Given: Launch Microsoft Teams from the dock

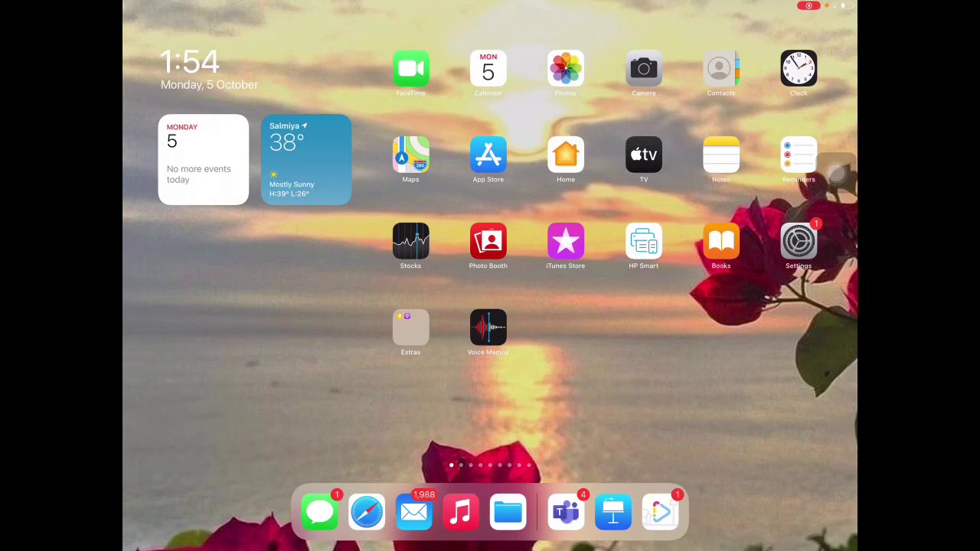Looking at the screenshot, I should coord(566,513).
